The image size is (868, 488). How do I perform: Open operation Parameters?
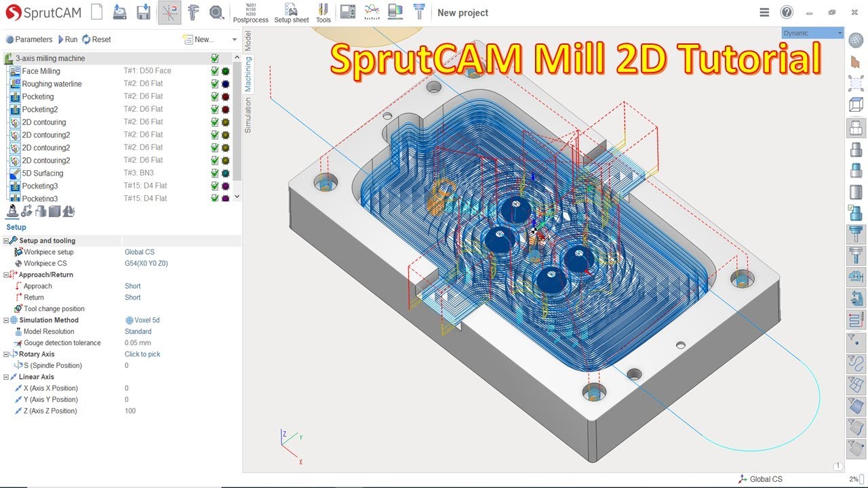pyautogui.click(x=28, y=39)
